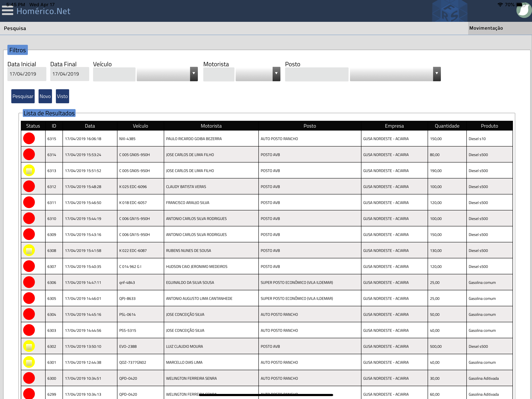Sort by the Posto column header

(310, 126)
